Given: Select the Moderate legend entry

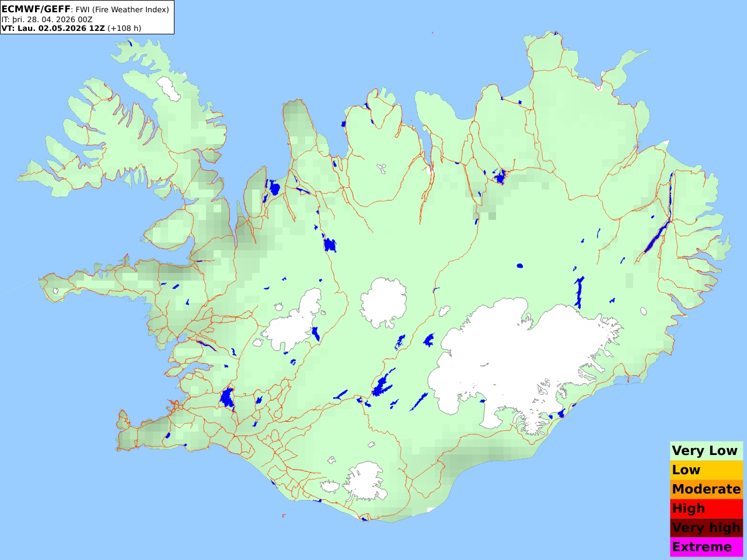Looking at the screenshot, I should click(706, 489).
